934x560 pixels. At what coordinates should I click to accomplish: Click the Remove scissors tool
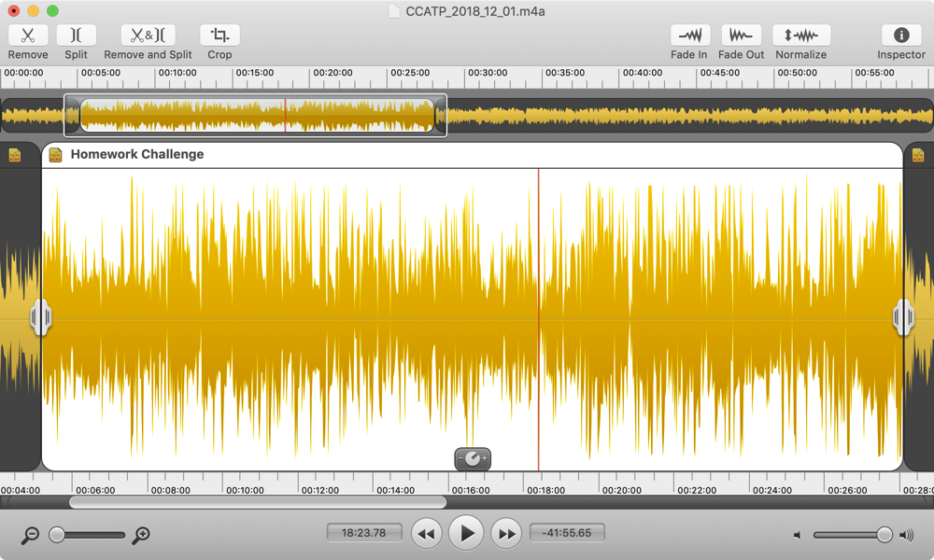click(x=28, y=35)
